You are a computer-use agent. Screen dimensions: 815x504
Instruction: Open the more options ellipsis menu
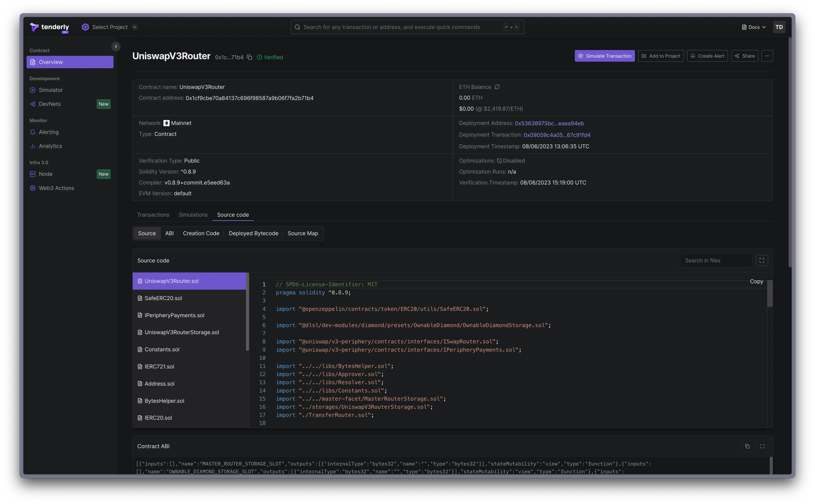pos(767,56)
